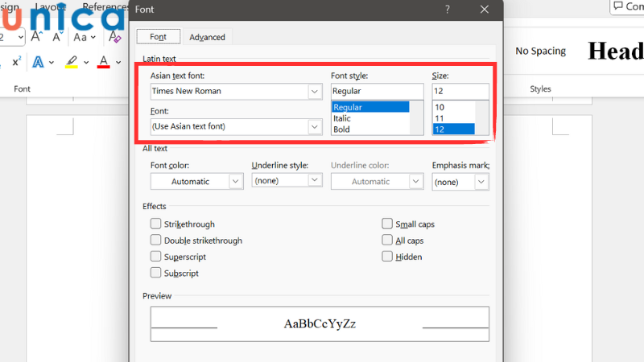
Task: Select Italic in Font style list
Action: (370, 118)
